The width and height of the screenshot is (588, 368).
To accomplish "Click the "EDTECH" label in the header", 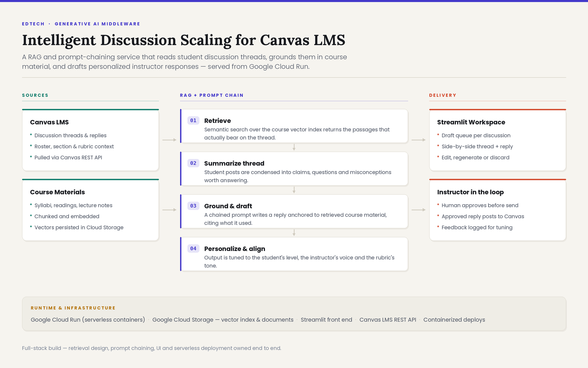I will [x=33, y=24].
